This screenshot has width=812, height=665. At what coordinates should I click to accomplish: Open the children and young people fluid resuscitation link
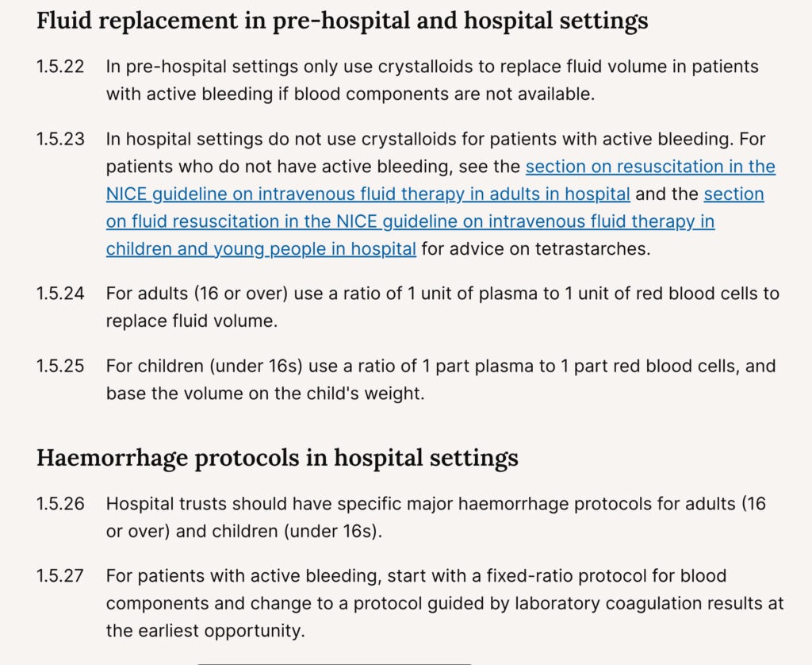410,221
